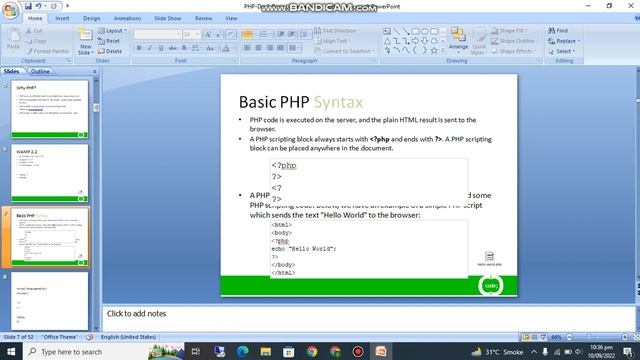Justify the paragraph text
This screenshot has height=360, width=640.
click(280, 48)
